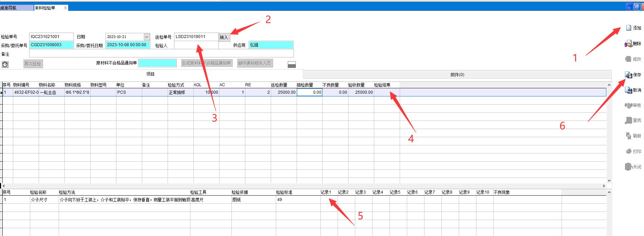This screenshot has height=236, width=644.
Task: Close the 来料检验单 tab
Action: [x=65, y=8]
